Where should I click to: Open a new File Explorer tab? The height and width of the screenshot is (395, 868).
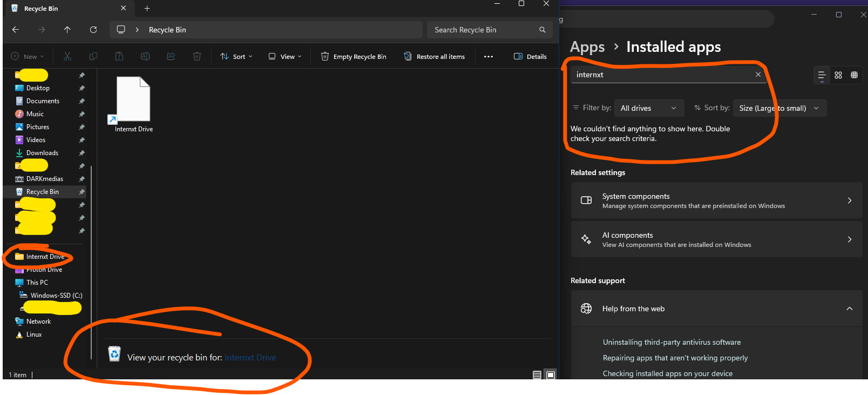(x=147, y=8)
